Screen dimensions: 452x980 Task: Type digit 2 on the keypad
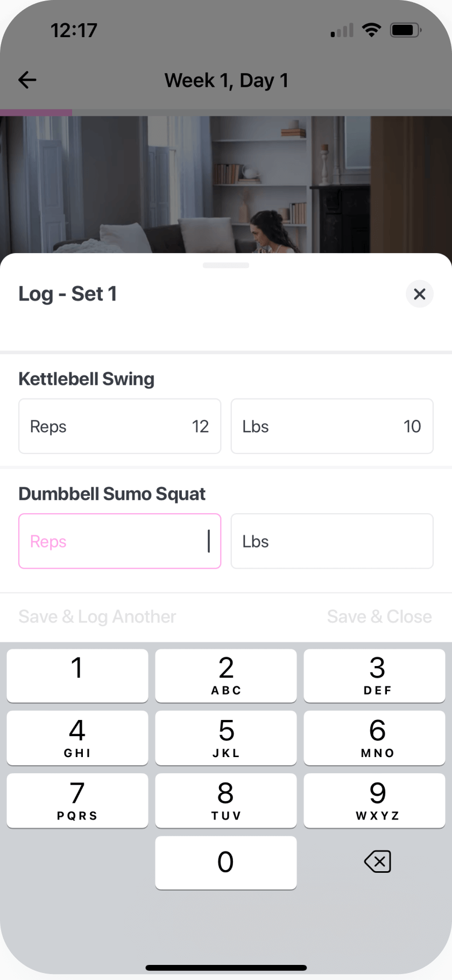(x=226, y=675)
